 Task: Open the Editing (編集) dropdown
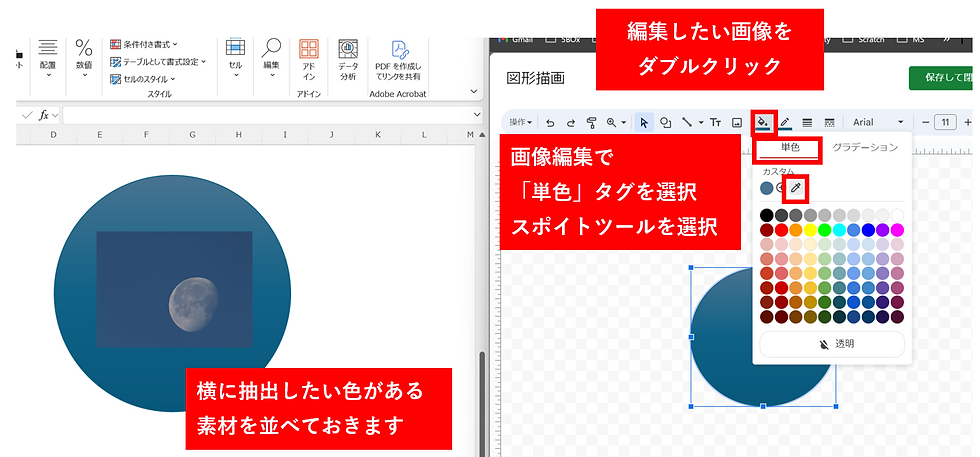pyautogui.click(x=271, y=59)
